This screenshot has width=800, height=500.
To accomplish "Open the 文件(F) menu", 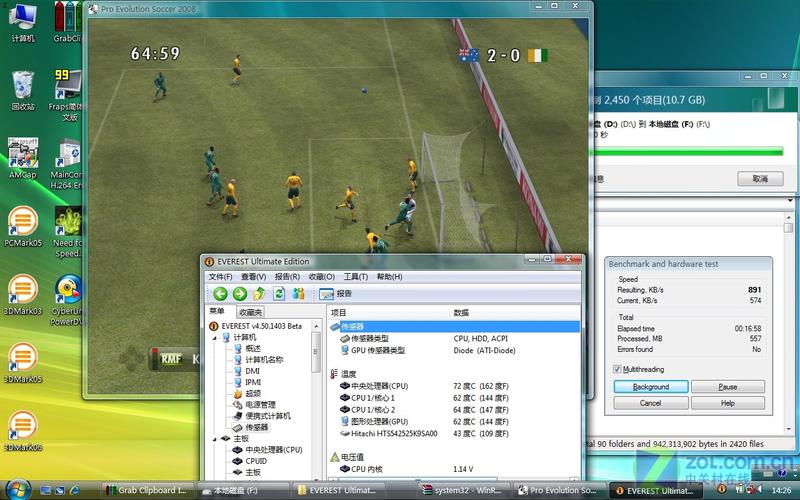I will pos(220,277).
